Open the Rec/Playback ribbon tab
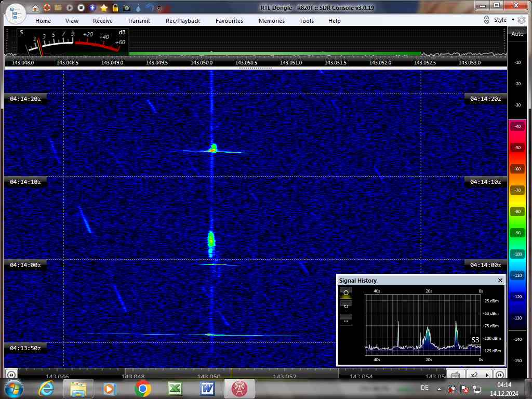 (x=183, y=21)
